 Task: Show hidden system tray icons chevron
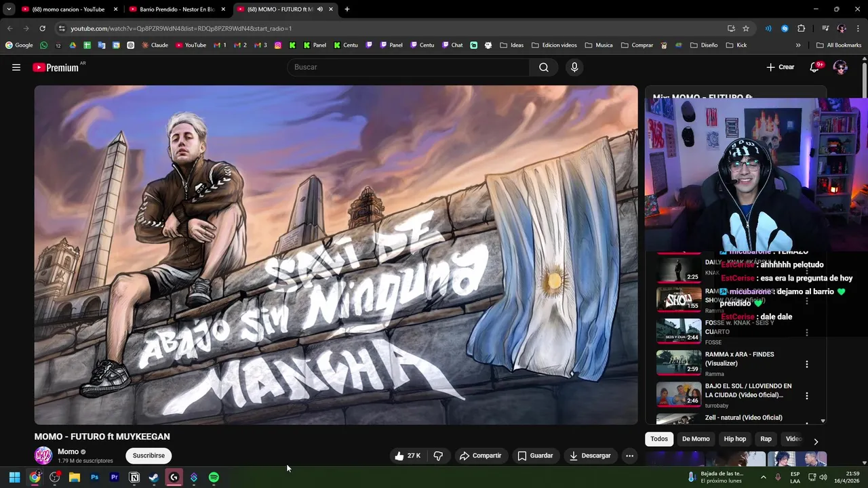pos(764,477)
